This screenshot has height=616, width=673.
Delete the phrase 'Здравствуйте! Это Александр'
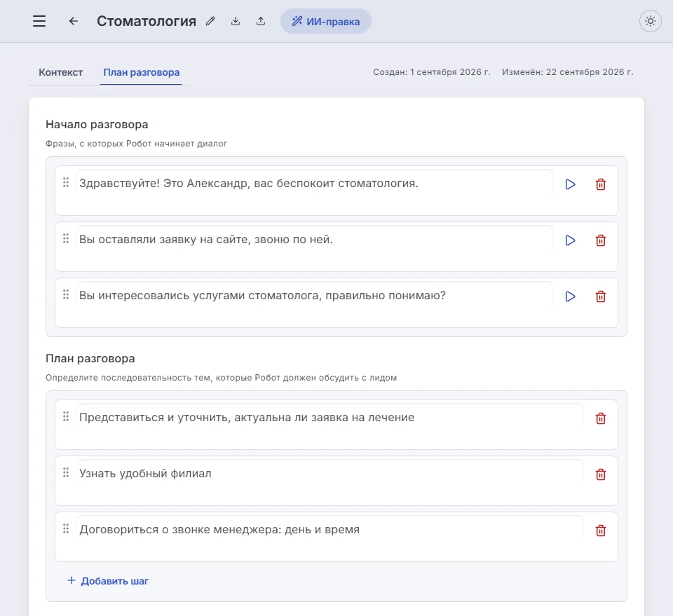601,184
